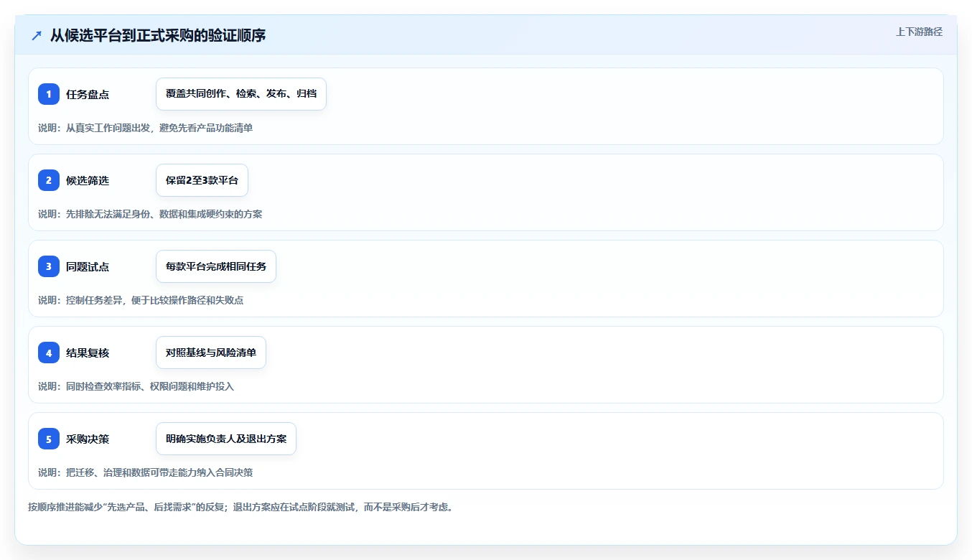Select the 明确实施负责人及退出方案 chip
The image size is (972, 560).
tap(226, 439)
